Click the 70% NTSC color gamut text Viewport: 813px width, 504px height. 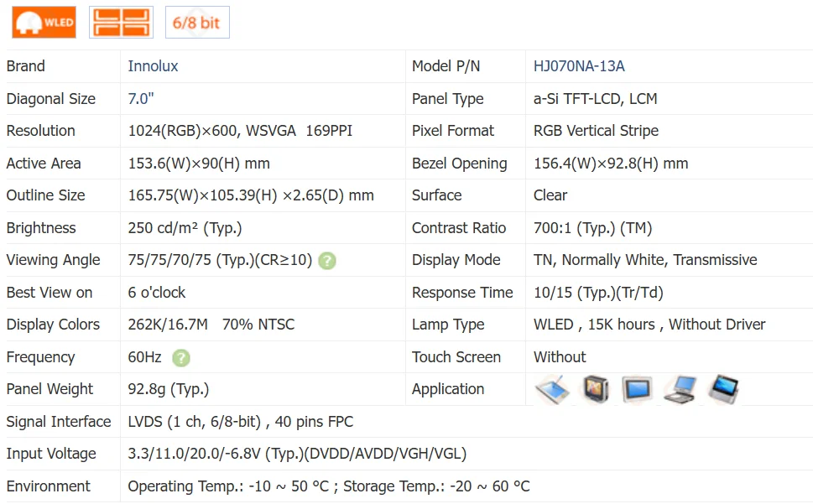(258, 325)
